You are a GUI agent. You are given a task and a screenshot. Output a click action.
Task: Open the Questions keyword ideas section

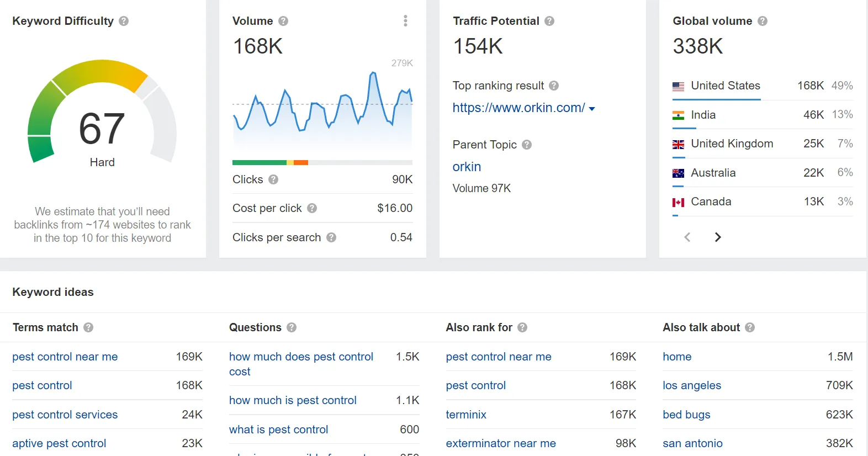tap(255, 327)
